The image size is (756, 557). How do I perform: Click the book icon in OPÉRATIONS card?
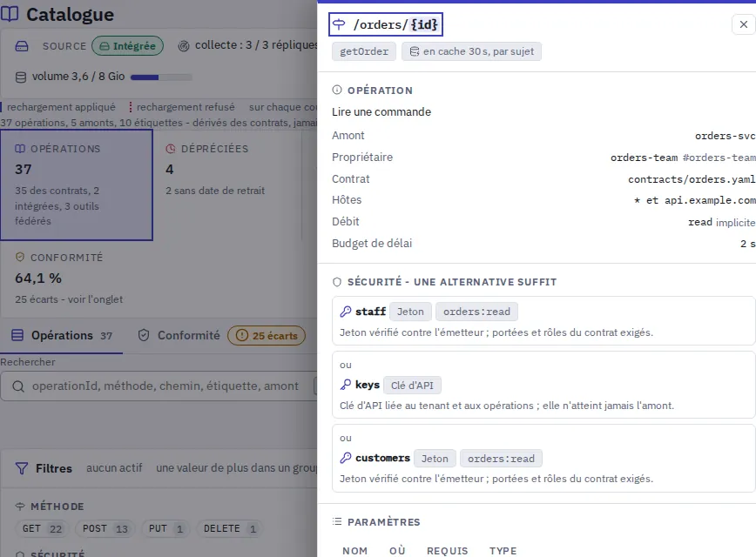point(20,149)
